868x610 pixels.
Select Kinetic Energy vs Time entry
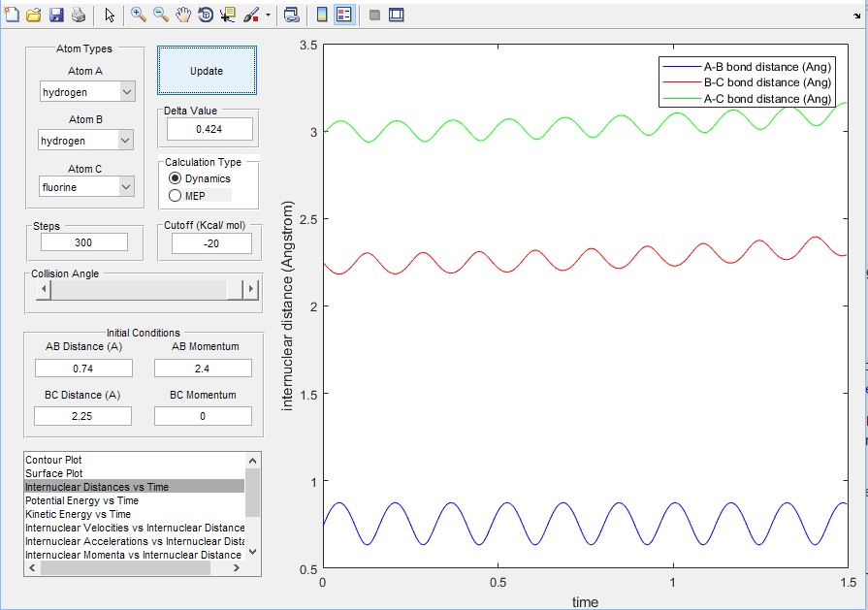[x=135, y=514]
